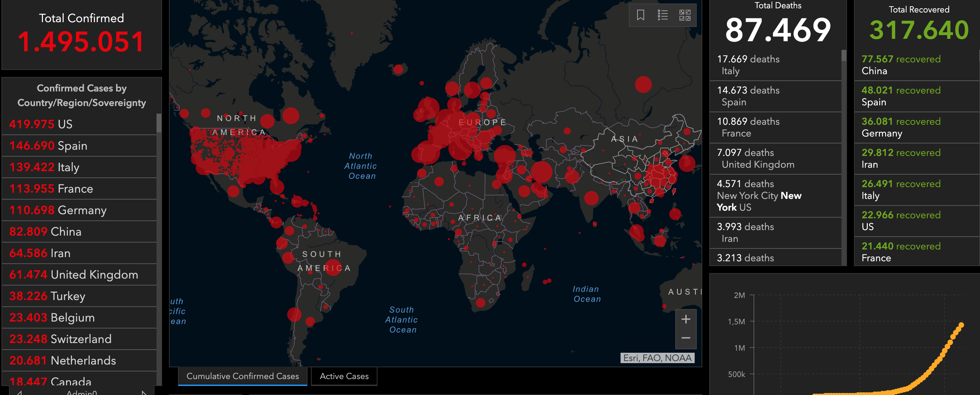Click left arrow beside Admin0
Image resolution: width=980 pixels, height=395 pixels.
pyautogui.click(x=19, y=392)
